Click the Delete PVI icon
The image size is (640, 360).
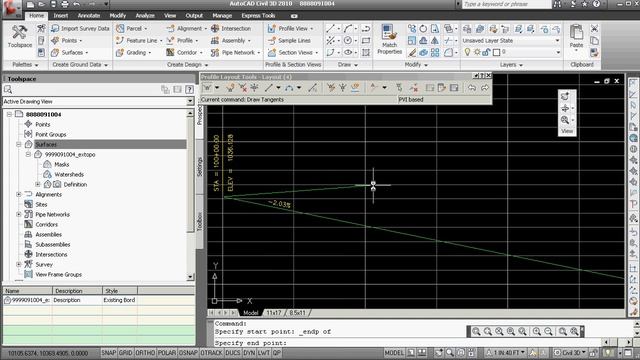(243, 88)
